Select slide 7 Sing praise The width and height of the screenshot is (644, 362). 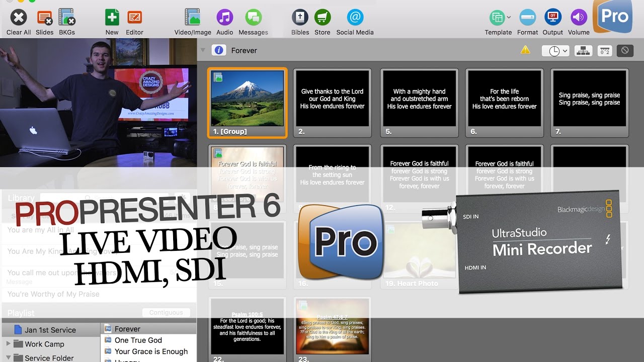[590, 103]
